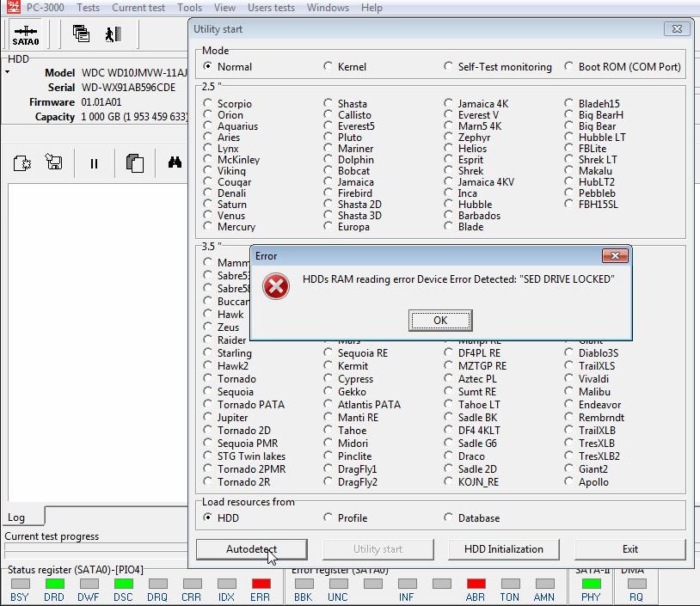Click the DMA RQ indicator

pos(636,584)
